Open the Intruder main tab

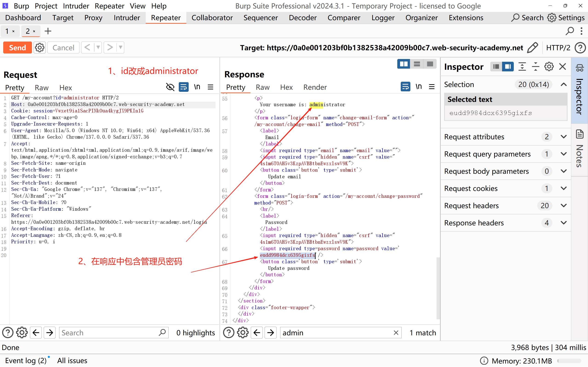[x=127, y=18]
